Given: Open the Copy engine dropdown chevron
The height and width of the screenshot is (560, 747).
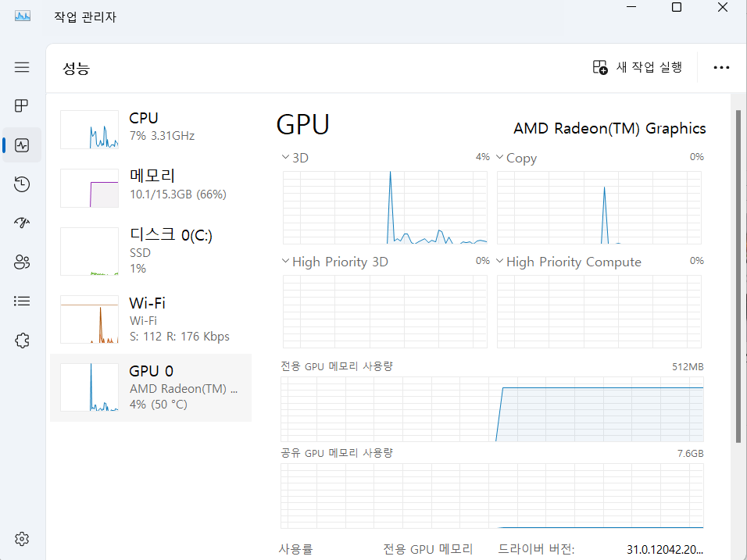Looking at the screenshot, I should [500, 157].
